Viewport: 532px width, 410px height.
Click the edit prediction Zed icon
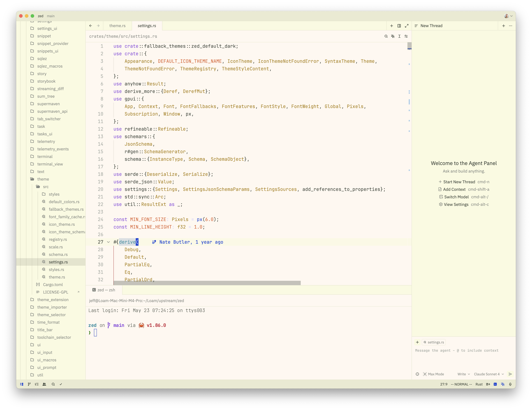click(488, 384)
